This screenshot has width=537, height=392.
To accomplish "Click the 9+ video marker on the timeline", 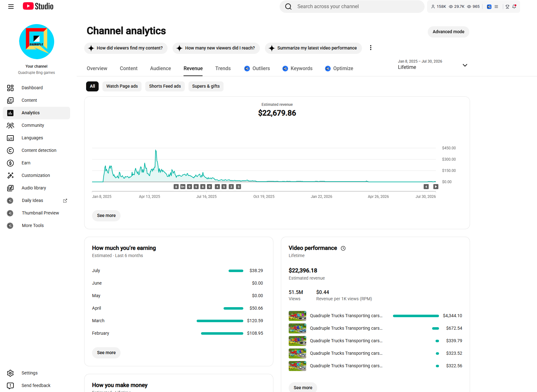I will pos(183,187).
